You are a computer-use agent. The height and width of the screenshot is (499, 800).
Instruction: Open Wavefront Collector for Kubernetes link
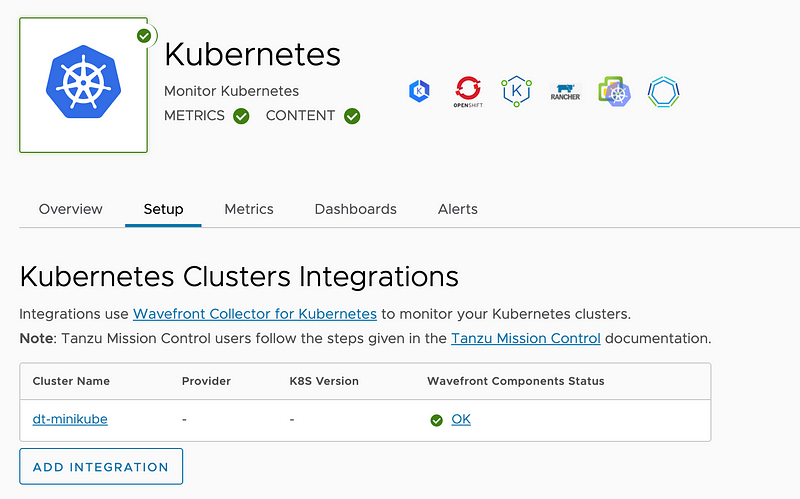click(x=255, y=314)
